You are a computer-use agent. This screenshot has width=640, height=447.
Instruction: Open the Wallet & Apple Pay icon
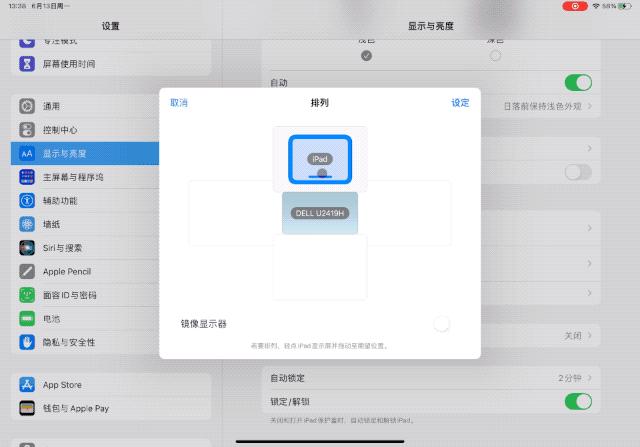27,408
